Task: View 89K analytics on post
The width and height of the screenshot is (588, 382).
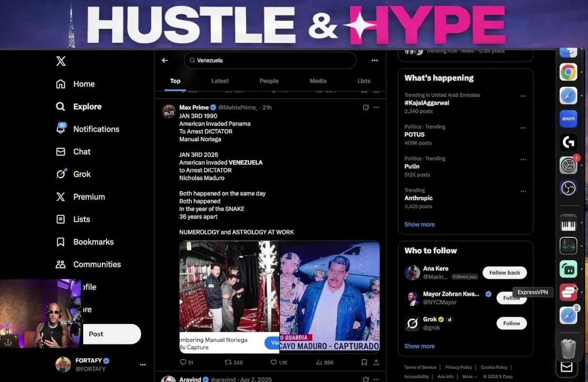Action: [324, 362]
